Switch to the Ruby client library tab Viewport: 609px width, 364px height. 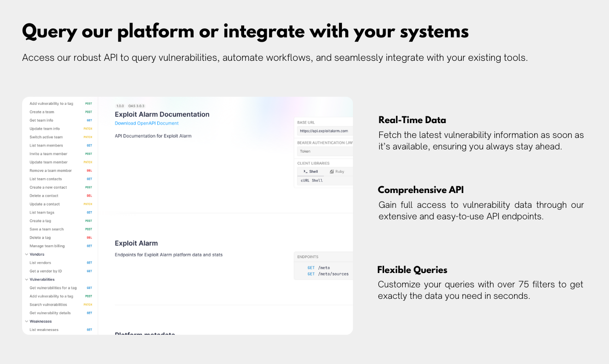coord(337,171)
